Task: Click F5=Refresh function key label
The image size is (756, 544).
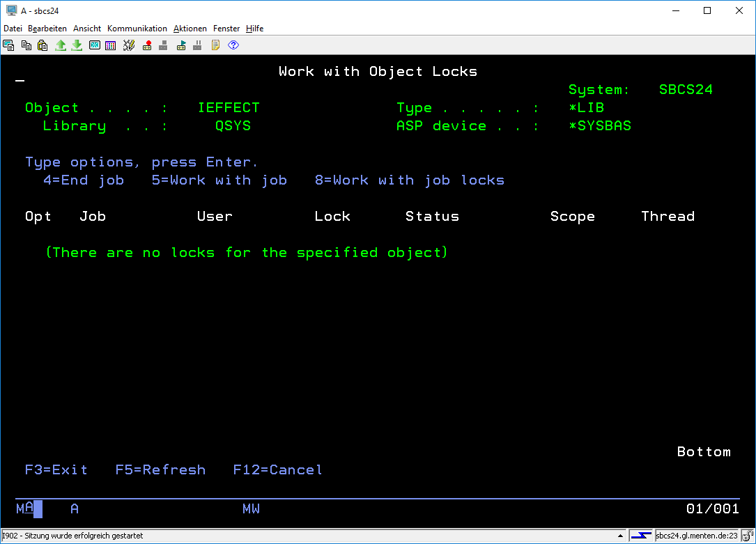Action: tap(160, 470)
